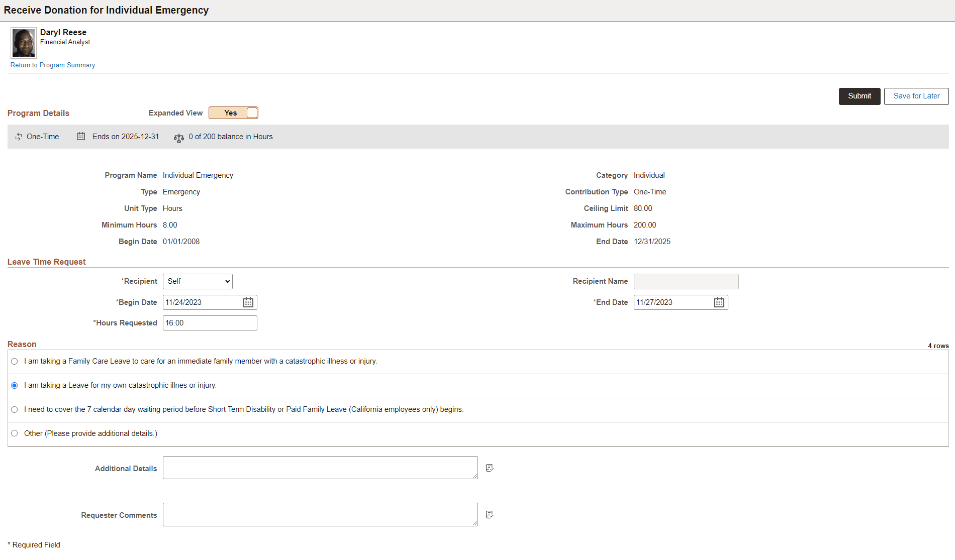The image size is (955, 560).
Task: Click the Save for Later button
Action: [916, 96]
